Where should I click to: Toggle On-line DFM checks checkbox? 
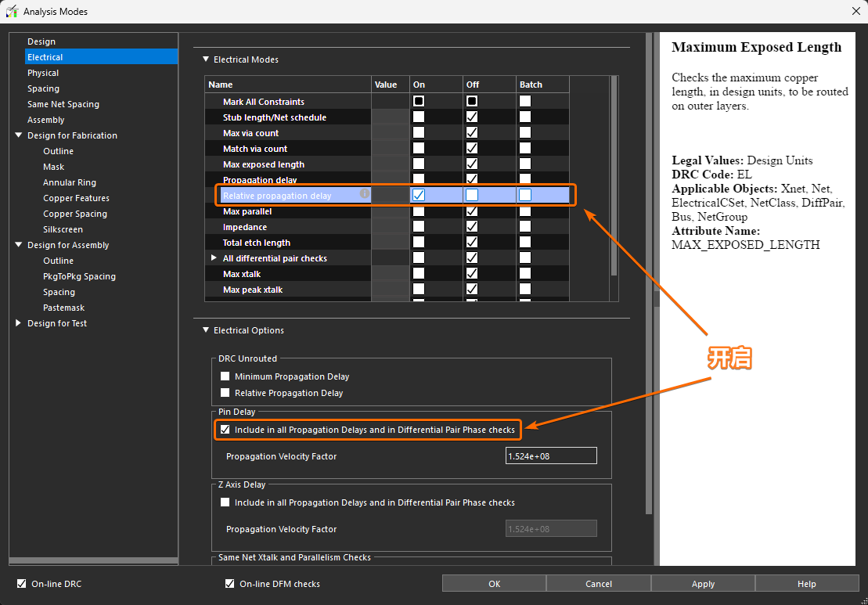click(x=229, y=584)
